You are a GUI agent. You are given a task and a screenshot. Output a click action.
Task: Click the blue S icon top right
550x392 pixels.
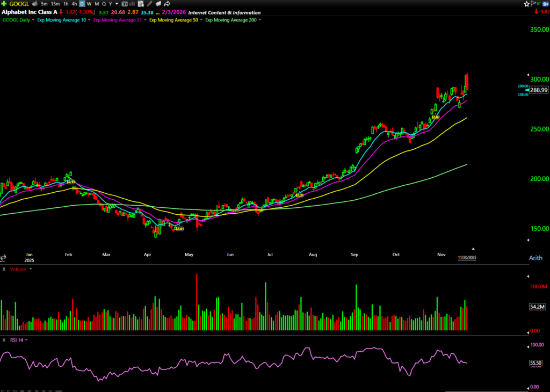(x=545, y=4)
